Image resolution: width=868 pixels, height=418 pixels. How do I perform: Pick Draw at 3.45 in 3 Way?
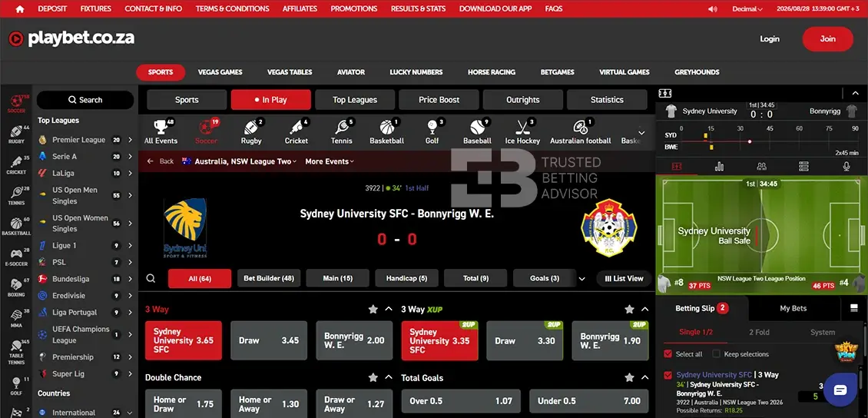click(x=269, y=340)
